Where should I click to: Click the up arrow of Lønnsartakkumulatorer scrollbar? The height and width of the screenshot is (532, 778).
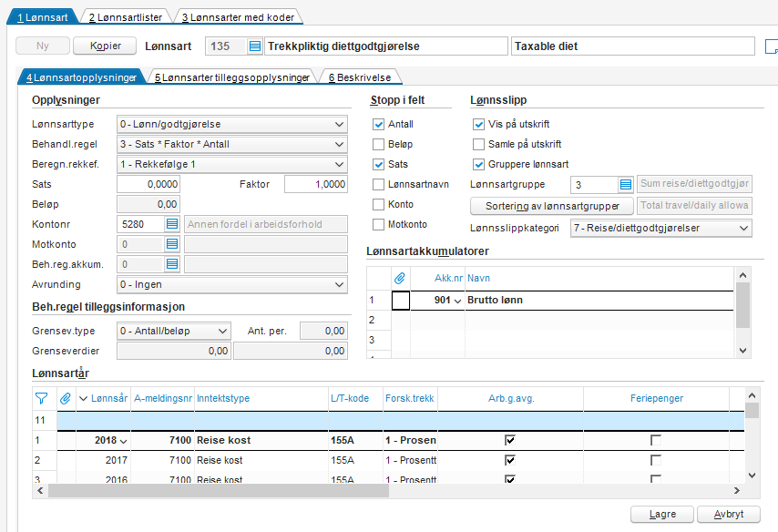742,275
